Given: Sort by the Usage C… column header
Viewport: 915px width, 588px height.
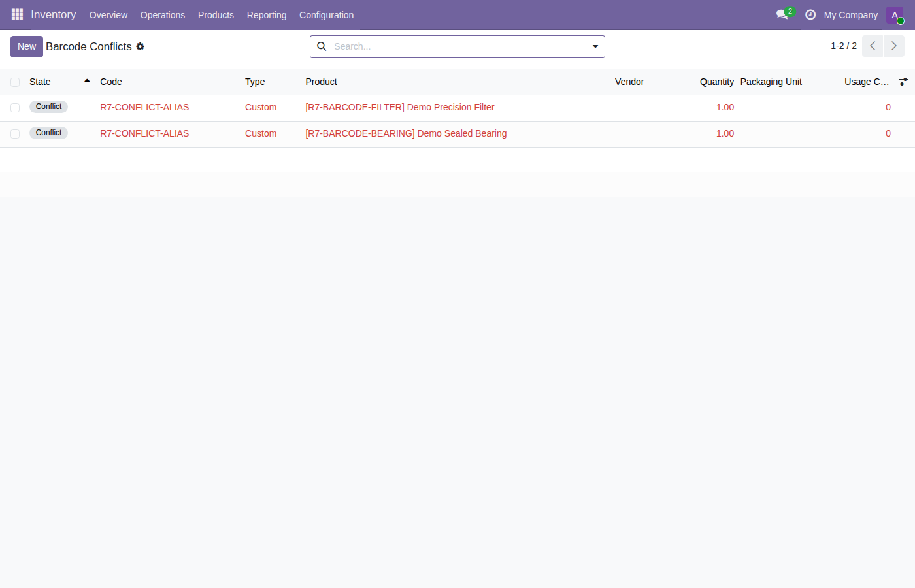Looking at the screenshot, I should pyautogui.click(x=867, y=82).
